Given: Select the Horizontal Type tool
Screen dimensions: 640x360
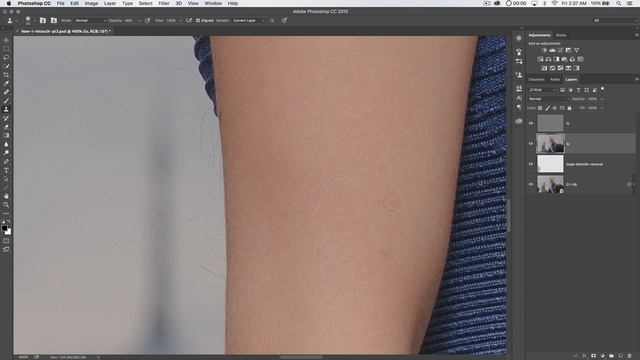Looking at the screenshot, I should (x=6, y=170).
